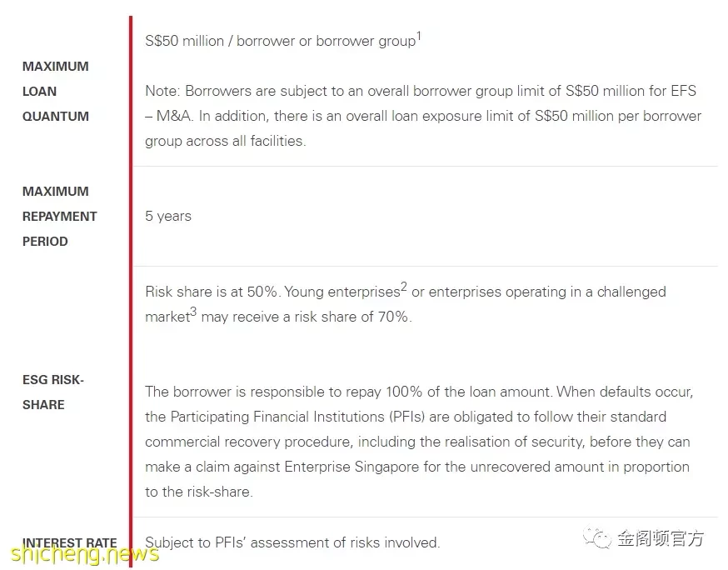Click the 'Enterprise Singapore' mention in text
Viewport: 728px width, 570px height.
(352, 467)
